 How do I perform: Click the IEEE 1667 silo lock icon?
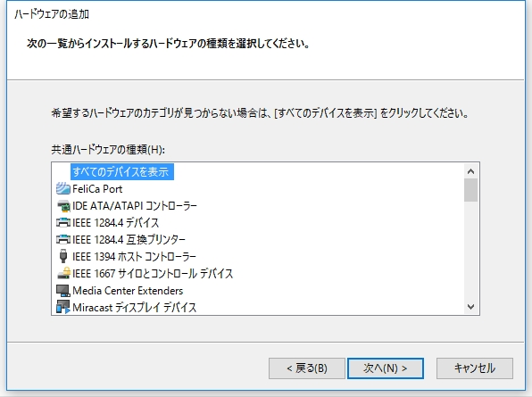63,273
